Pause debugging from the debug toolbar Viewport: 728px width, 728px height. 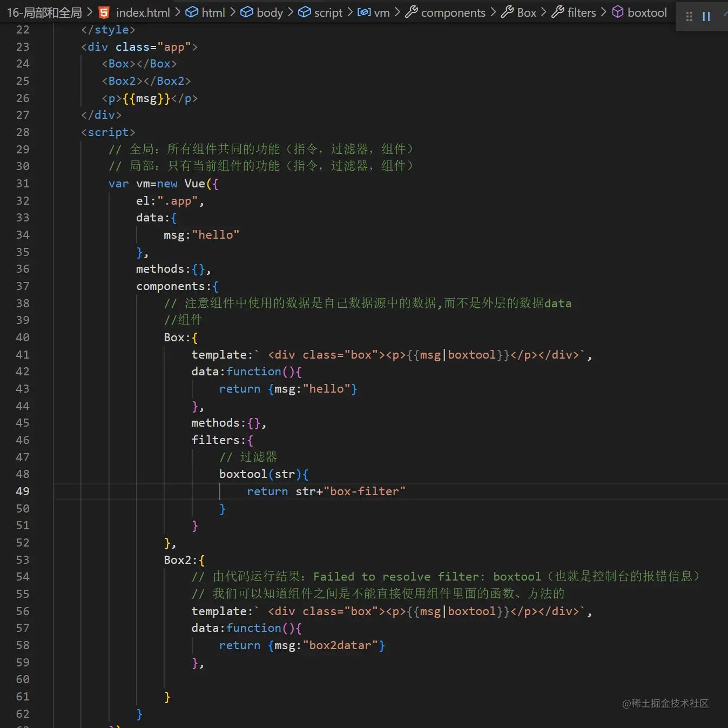pos(706,17)
